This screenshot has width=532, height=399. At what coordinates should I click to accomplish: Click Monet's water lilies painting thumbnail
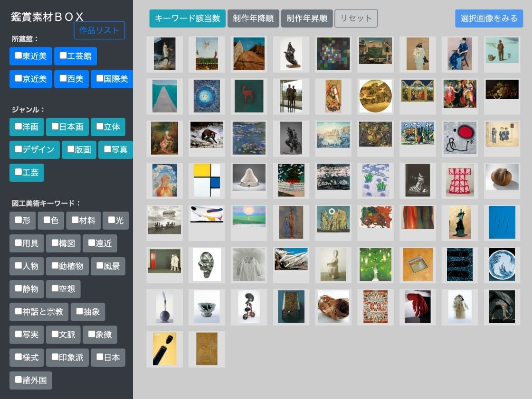(x=249, y=138)
